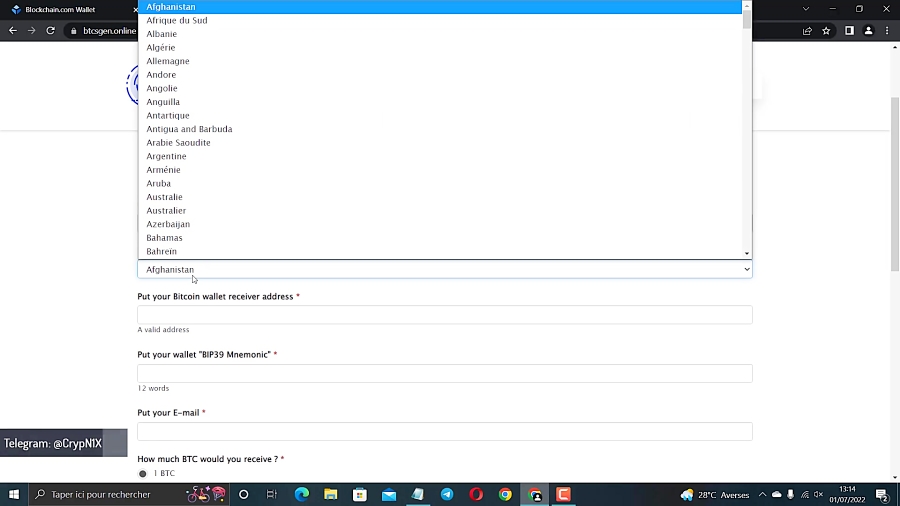Choose Argentine from the country list
This screenshot has height=506, width=900.
[166, 156]
